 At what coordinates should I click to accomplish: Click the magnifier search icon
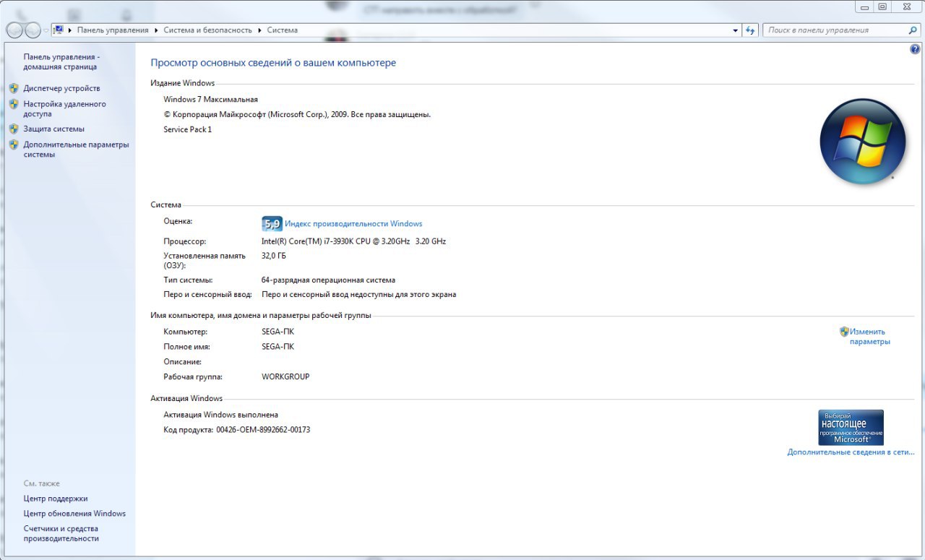tap(912, 30)
